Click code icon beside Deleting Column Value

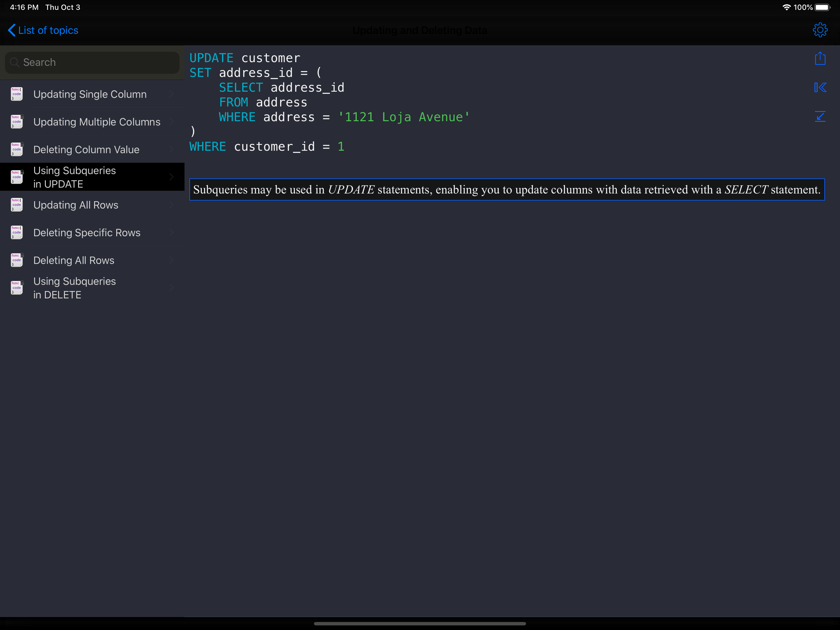click(17, 149)
